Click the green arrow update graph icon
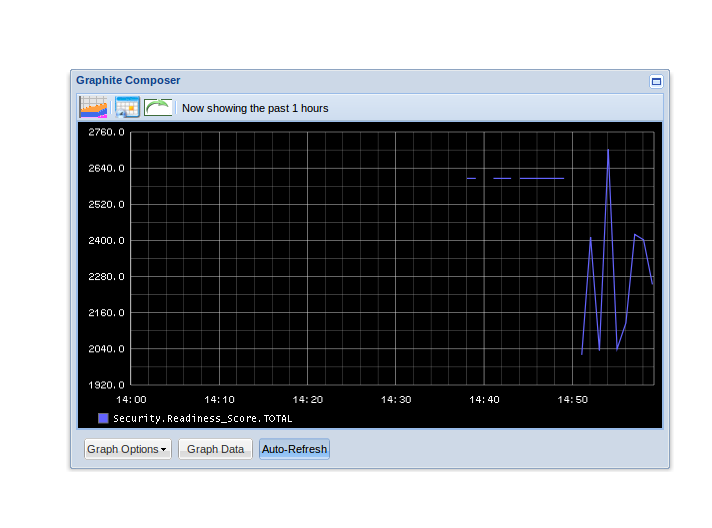The image size is (712, 528). click(x=158, y=107)
